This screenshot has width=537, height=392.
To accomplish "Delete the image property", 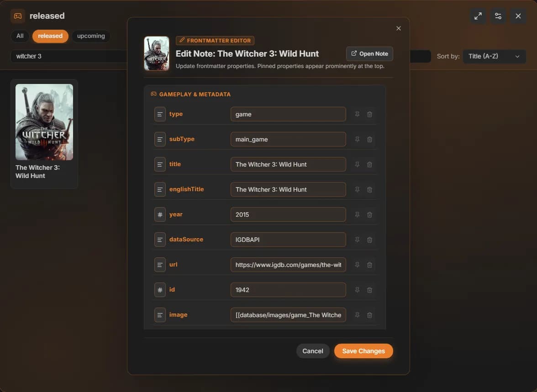I will [369, 315].
